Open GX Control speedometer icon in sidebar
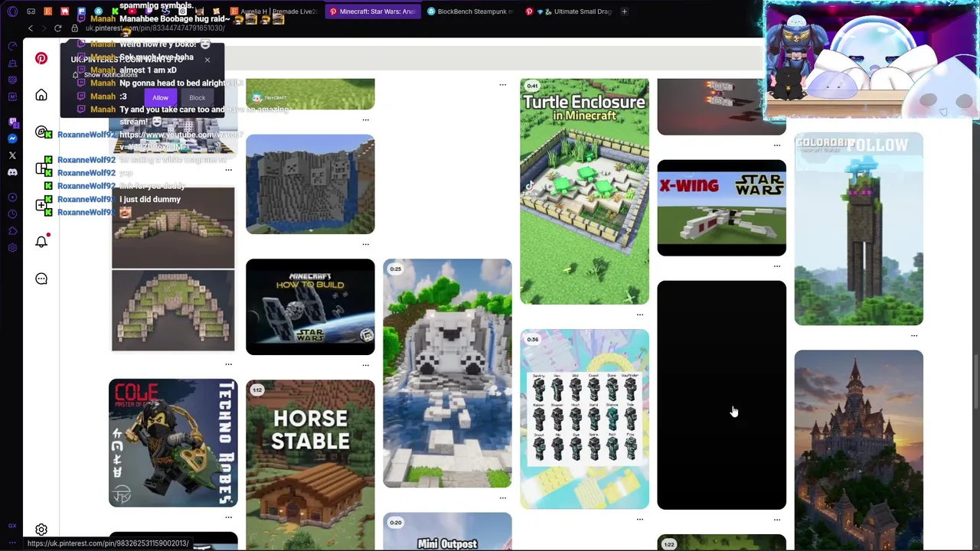980x551 pixels. (12, 46)
